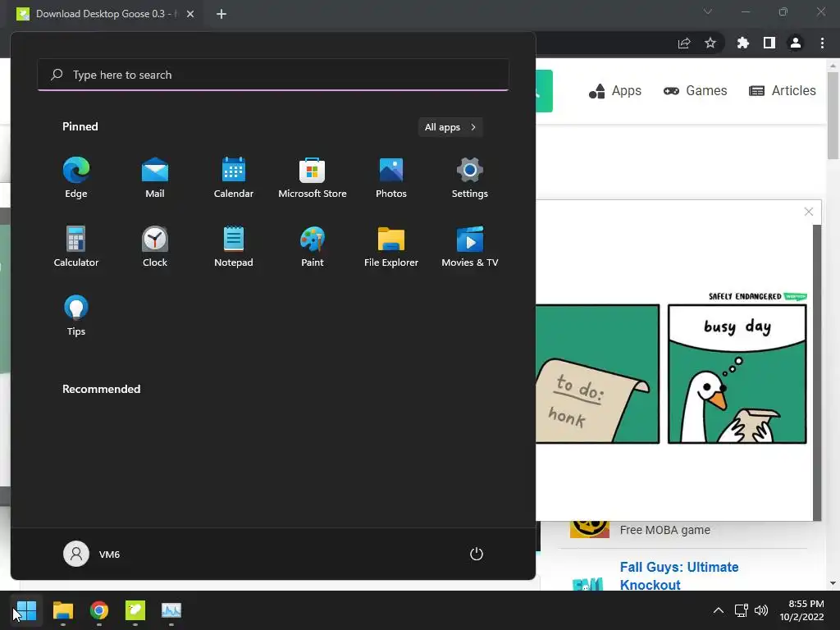Click the to do: honk comic panel
Screen dimensions: 840x630
597,374
